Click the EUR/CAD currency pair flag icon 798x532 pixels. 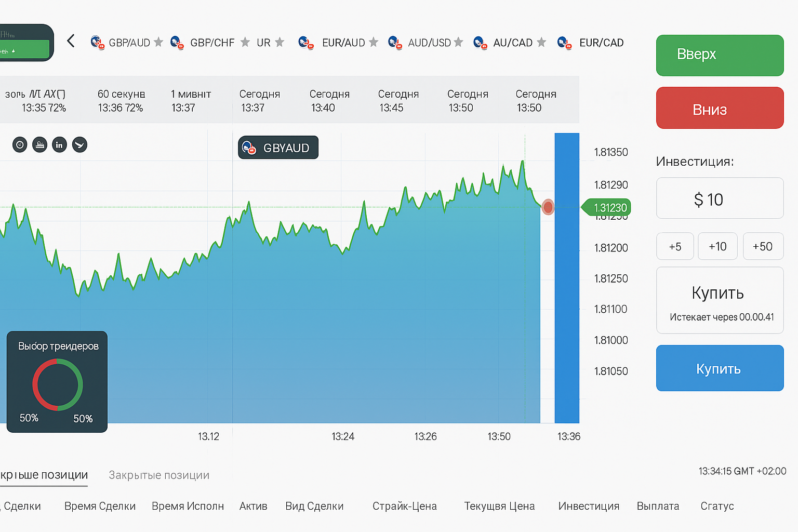coord(564,43)
